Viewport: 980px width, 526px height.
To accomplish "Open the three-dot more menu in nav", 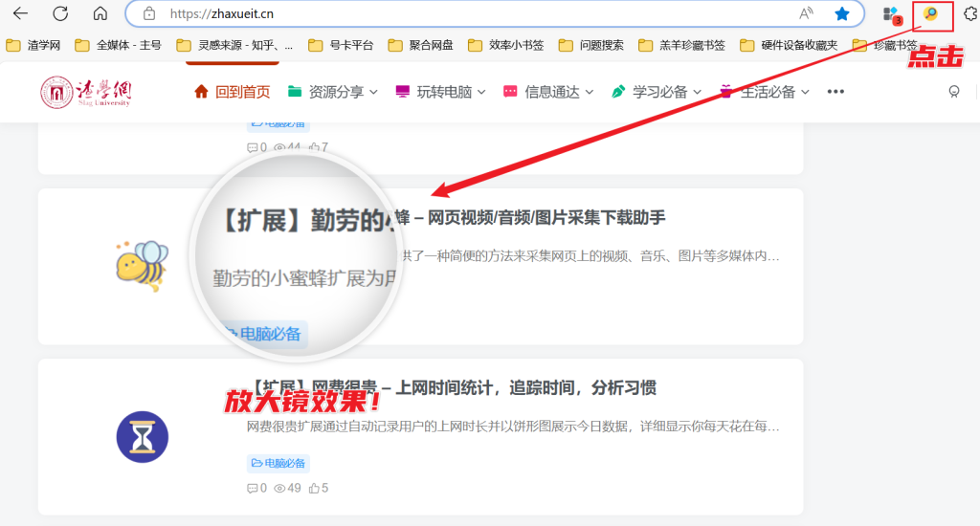I will tap(835, 92).
